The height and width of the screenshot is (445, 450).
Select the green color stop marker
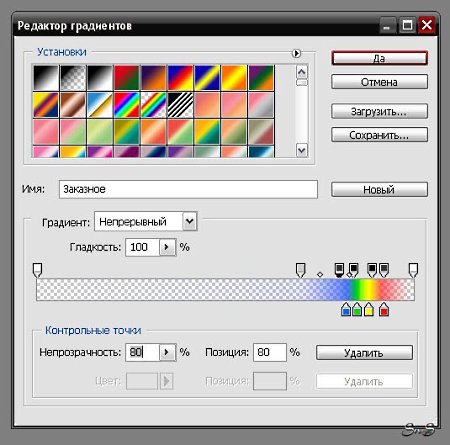tap(357, 310)
